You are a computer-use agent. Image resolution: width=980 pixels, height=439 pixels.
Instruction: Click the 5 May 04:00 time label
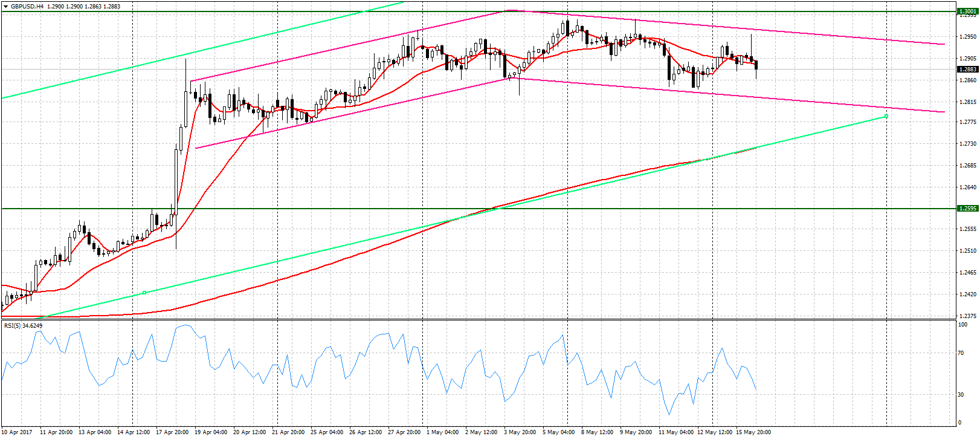tap(559, 432)
